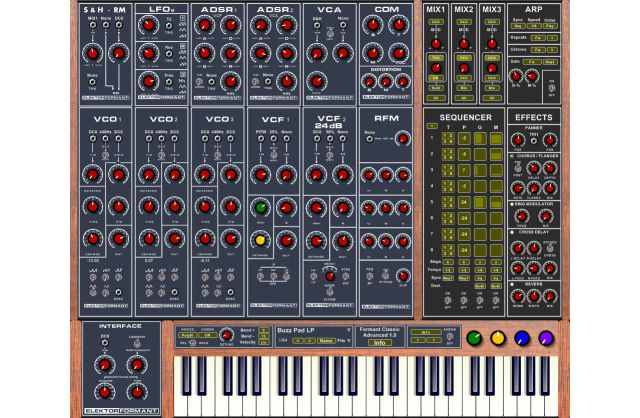Click the yellow knob in VCF 1 module
Screen dimensions: 640x418
pos(260,240)
